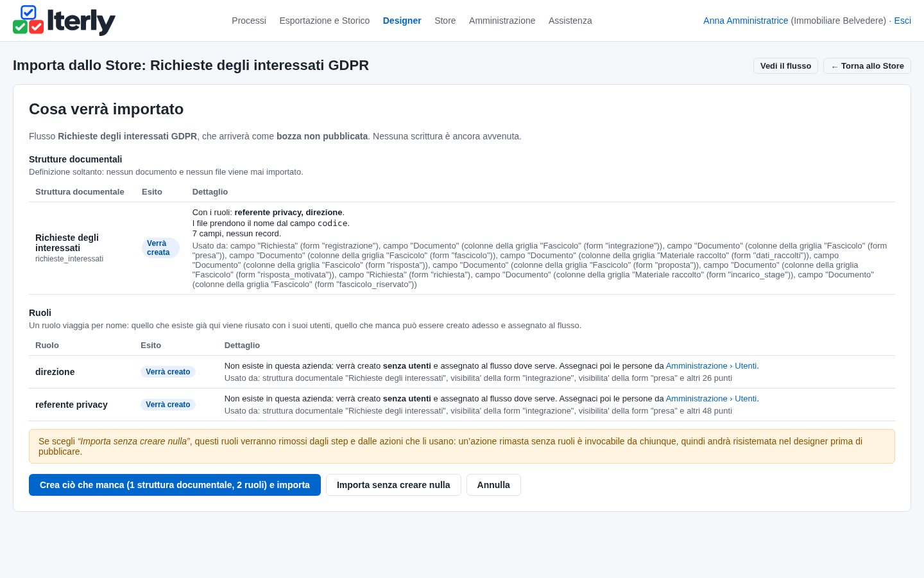Click the Annulla button
Screen dimensions: 924x578
click(x=493, y=485)
